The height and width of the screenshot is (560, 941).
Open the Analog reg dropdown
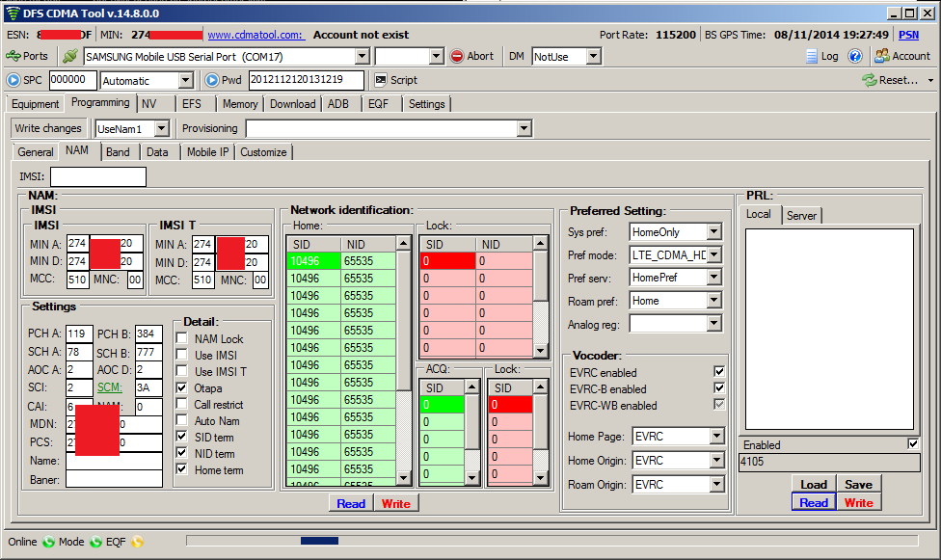713,324
